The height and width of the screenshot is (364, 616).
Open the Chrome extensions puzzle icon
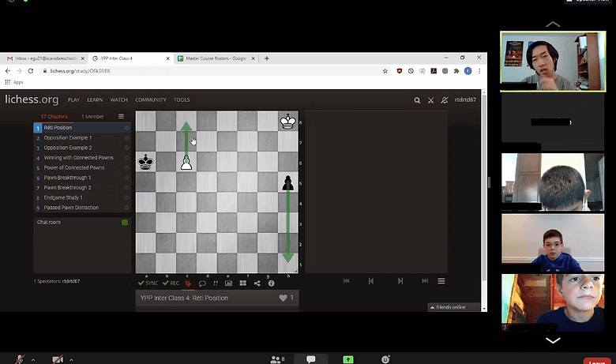point(456,71)
